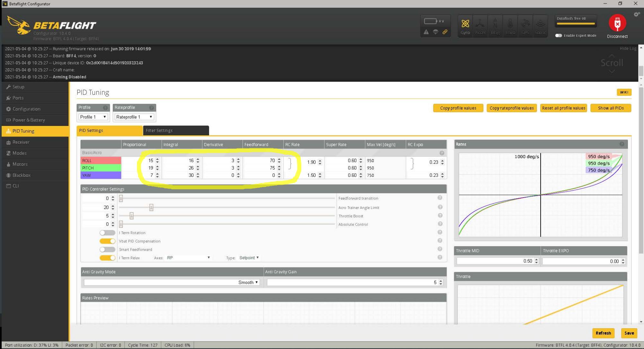Open Setup in the sidebar
Image resolution: width=644 pixels, height=349 pixels.
35,87
